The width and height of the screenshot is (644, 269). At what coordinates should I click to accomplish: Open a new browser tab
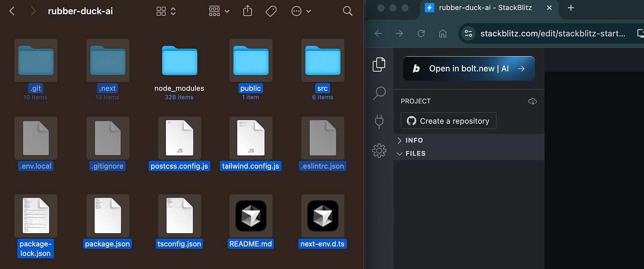(x=571, y=8)
